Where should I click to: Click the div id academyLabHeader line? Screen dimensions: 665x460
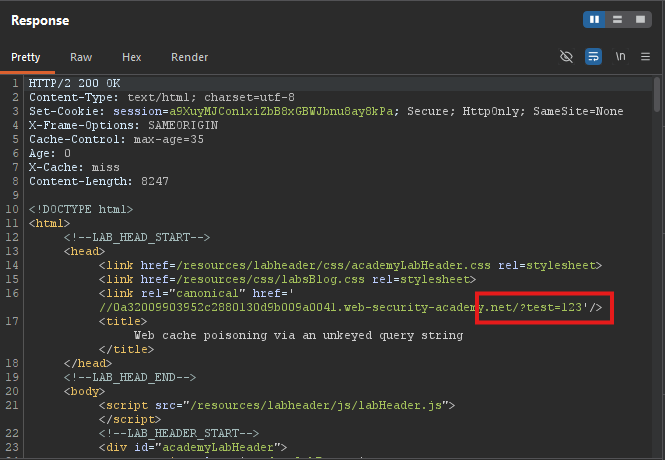click(x=193, y=447)
